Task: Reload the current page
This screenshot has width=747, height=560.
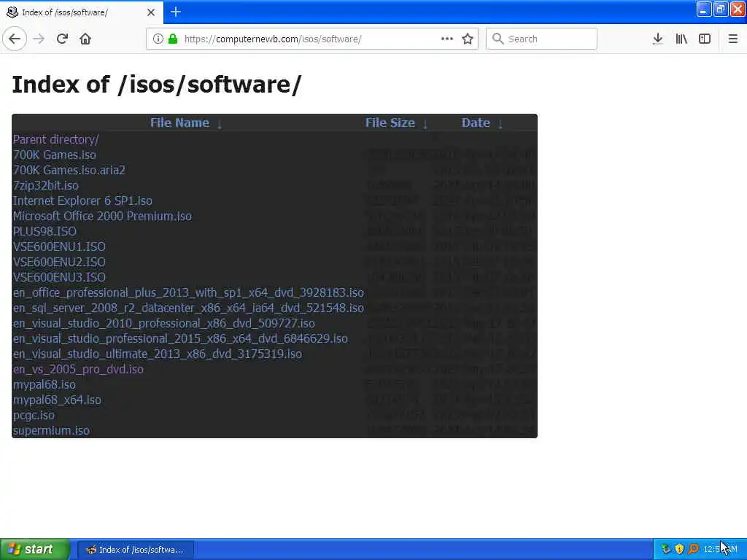Action: (62, 39)
